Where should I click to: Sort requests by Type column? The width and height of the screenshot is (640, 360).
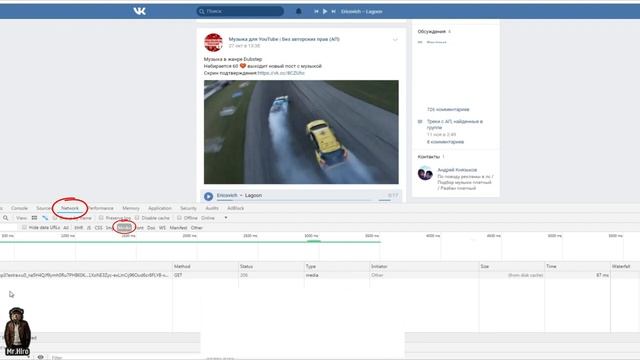pyautogui.click(x=337, y=267)
